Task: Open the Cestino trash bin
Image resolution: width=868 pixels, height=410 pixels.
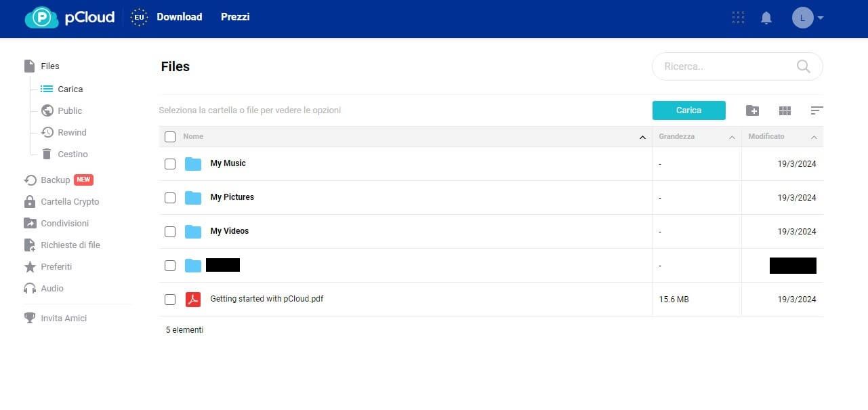Action: (73, 154)
